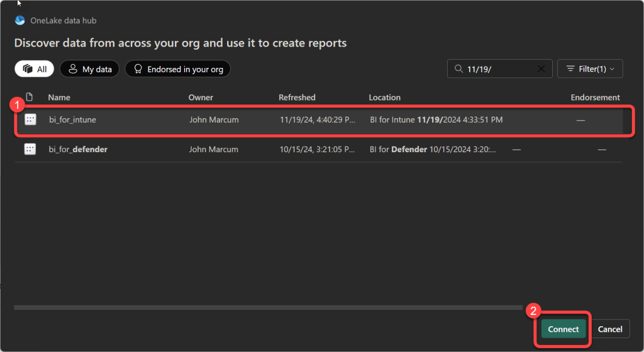Click location BI for Intune 11/19/2024 4:33:51 PM
Viewport: 644px width, 352px height.
[436, 119]
